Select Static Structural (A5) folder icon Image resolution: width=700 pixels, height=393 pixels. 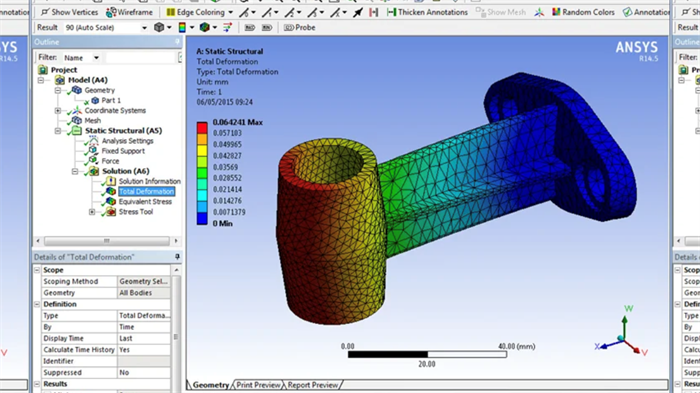pyautogui.click(x=77, y=130)
